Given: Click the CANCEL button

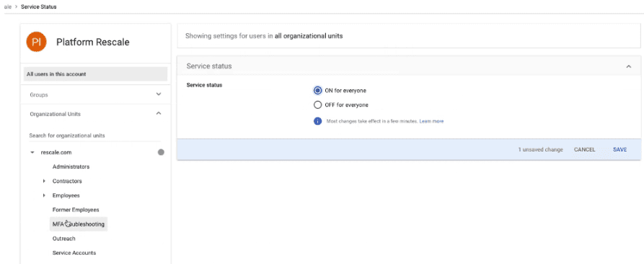Looking at the screenshot, I should [x=584, y=149].
